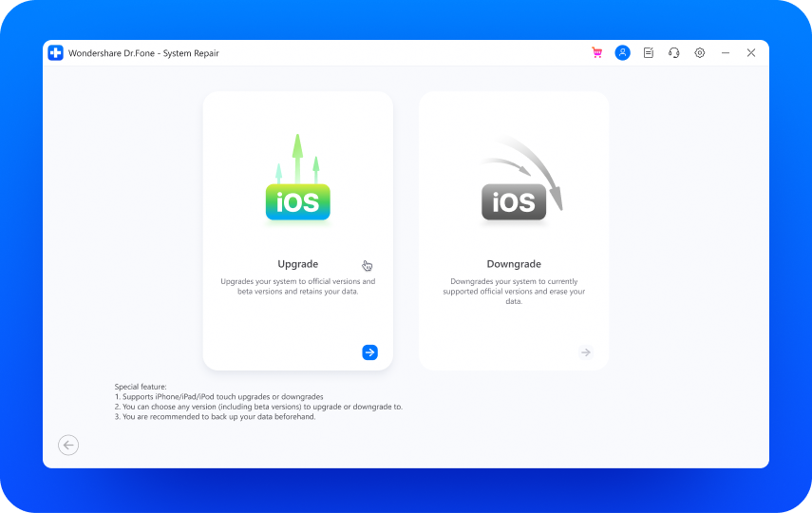Open the feedback notes icon
Screen dimensions: 812x513
pos(649,53)
